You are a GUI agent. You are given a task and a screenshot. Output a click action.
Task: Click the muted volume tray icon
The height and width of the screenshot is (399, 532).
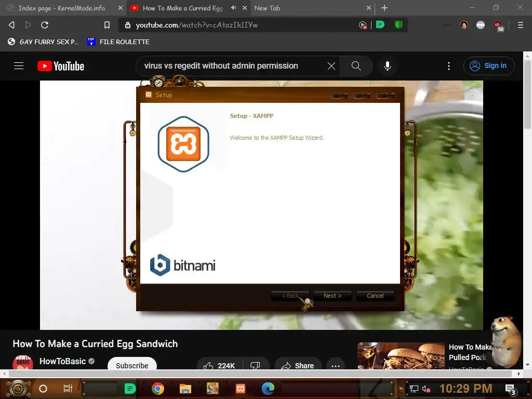coord(426,389)
